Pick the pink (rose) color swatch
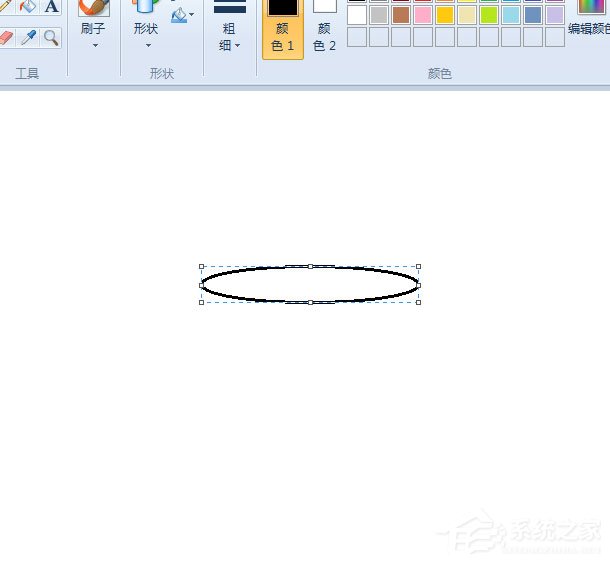Viewport: 610px width, 563px height. (x=423, y=15)
